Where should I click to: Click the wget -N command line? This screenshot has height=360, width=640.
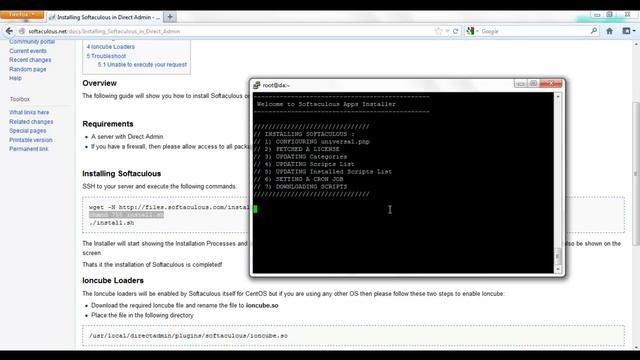(169, 207)
